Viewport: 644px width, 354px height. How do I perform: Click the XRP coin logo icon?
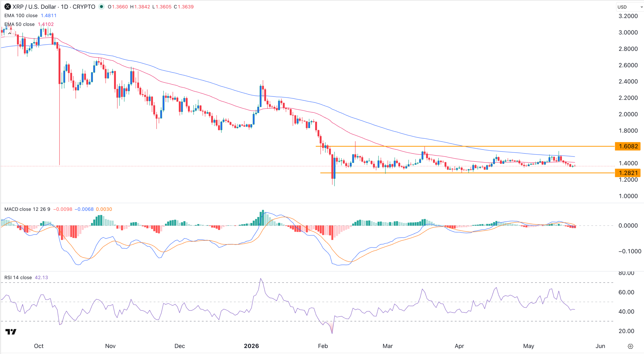click(8, 7)
